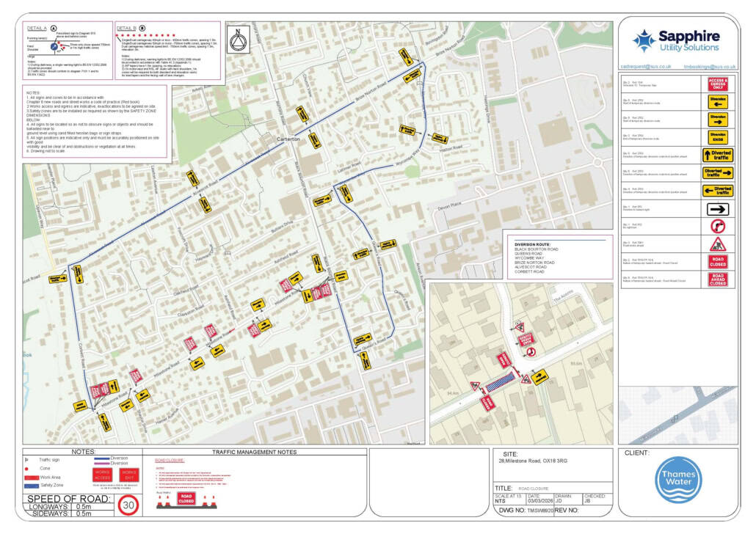Pick the blue Safety Zone swatch
Viewport: 756px width, 534px height.
tap(32, 486)
